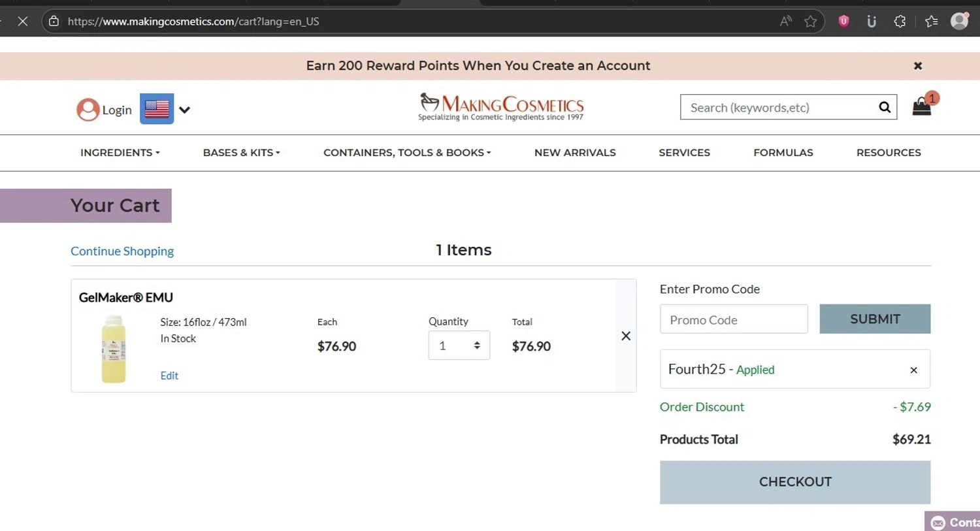Click the GelMaker EMU bottle thumbnail

113,349
